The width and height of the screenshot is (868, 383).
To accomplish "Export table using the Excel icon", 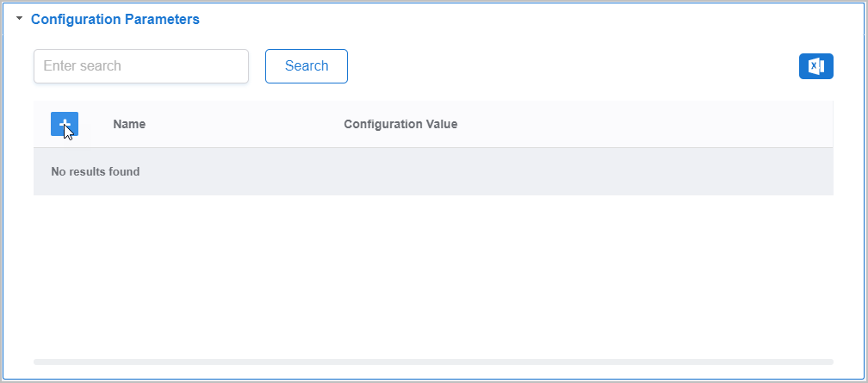I will click(815, 66).
